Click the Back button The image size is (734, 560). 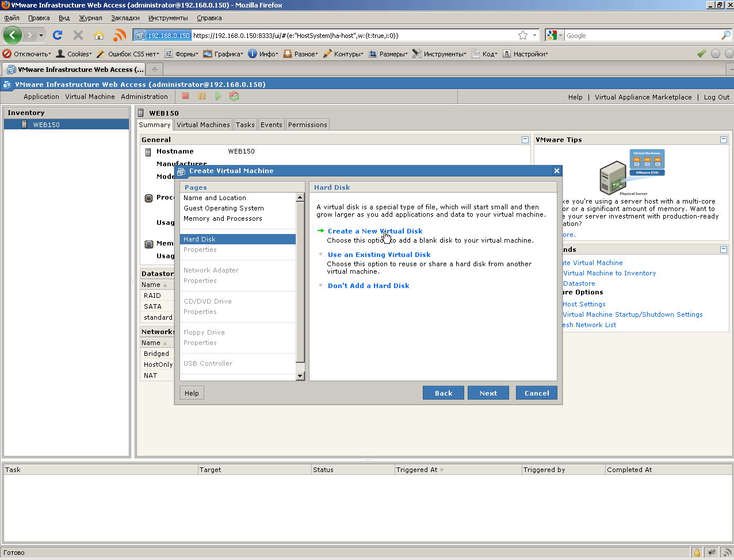pyautogui.click(x=444, y=393)
